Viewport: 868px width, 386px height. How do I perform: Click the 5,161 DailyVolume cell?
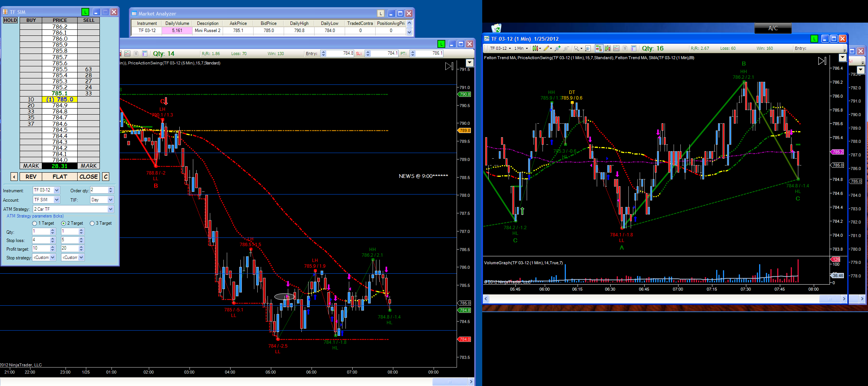click(177, 31)
